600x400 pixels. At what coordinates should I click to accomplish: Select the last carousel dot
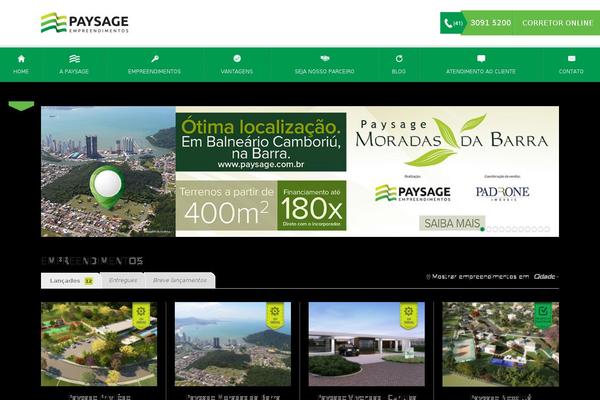coord(547,229)
